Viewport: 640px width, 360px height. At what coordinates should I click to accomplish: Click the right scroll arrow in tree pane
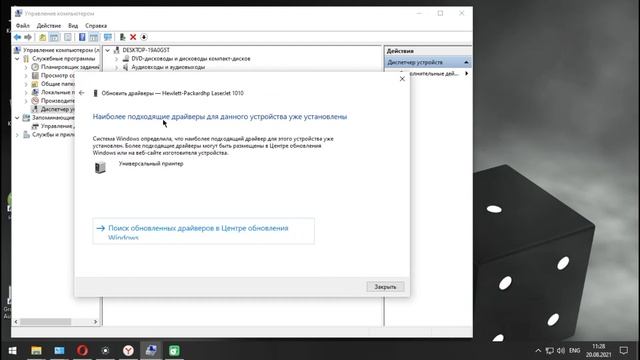click(x=96, y=322)
